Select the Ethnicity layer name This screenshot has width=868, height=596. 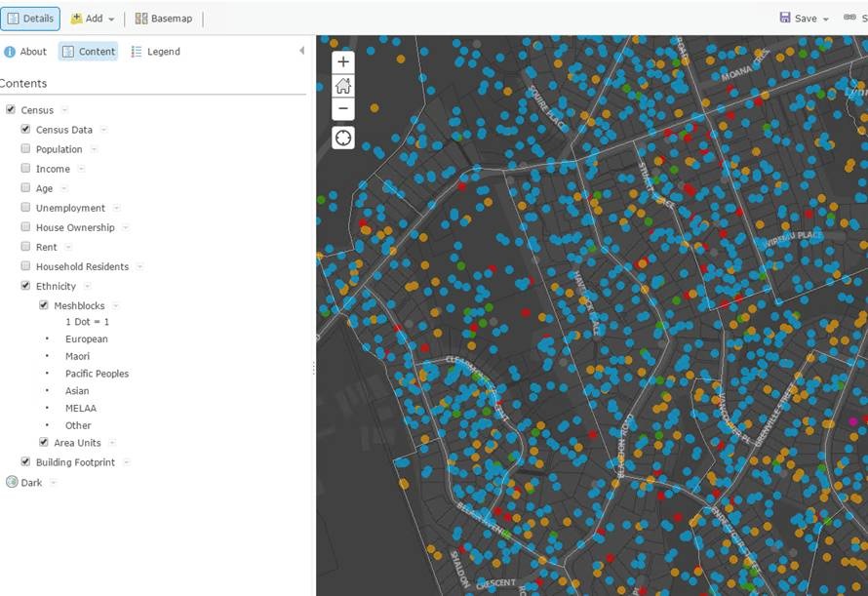(56, 286)
